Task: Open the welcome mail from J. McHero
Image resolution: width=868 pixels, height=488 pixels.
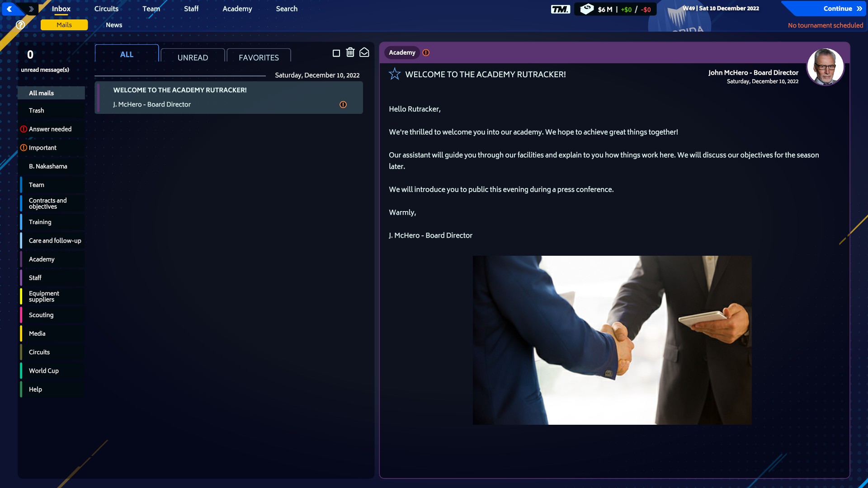Action: point(229,97)
